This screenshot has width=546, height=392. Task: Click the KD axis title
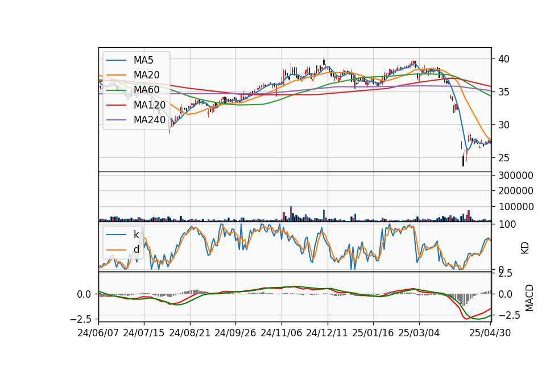point(525,248)
